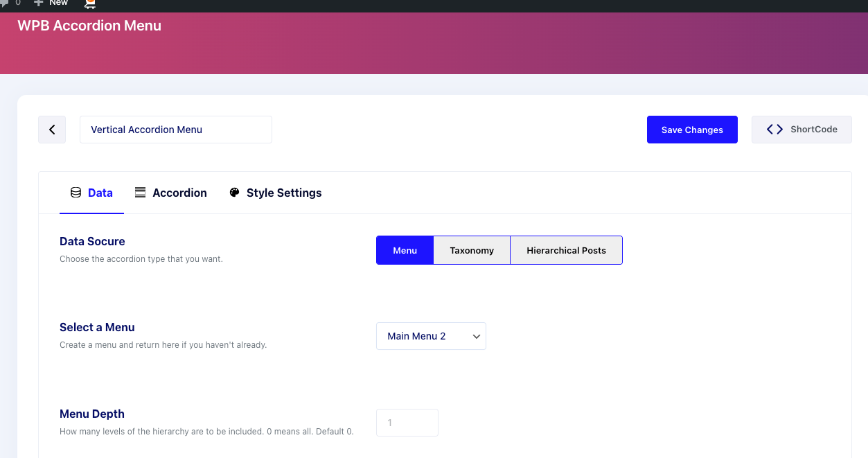Open the Main Menu 2 dropdown
This screenshot has width=868, height=458.
[431, 336]
